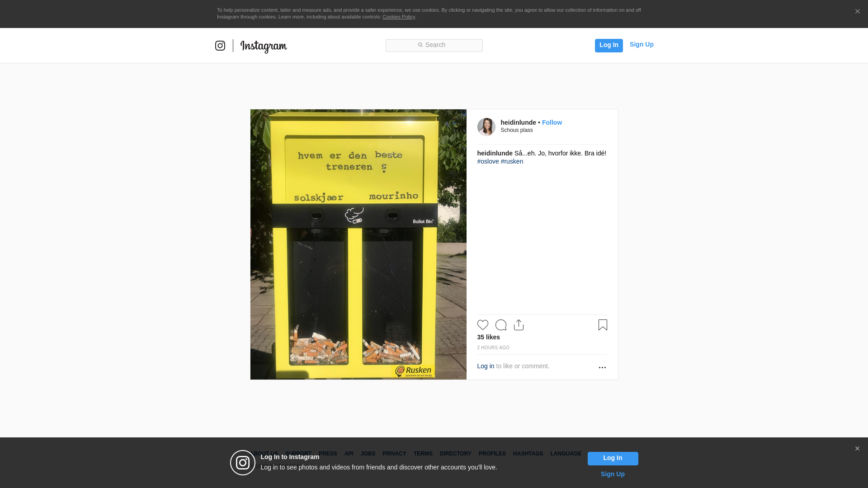Click into the Search field
Screen dimensions: 868x488
pos(434,45)
